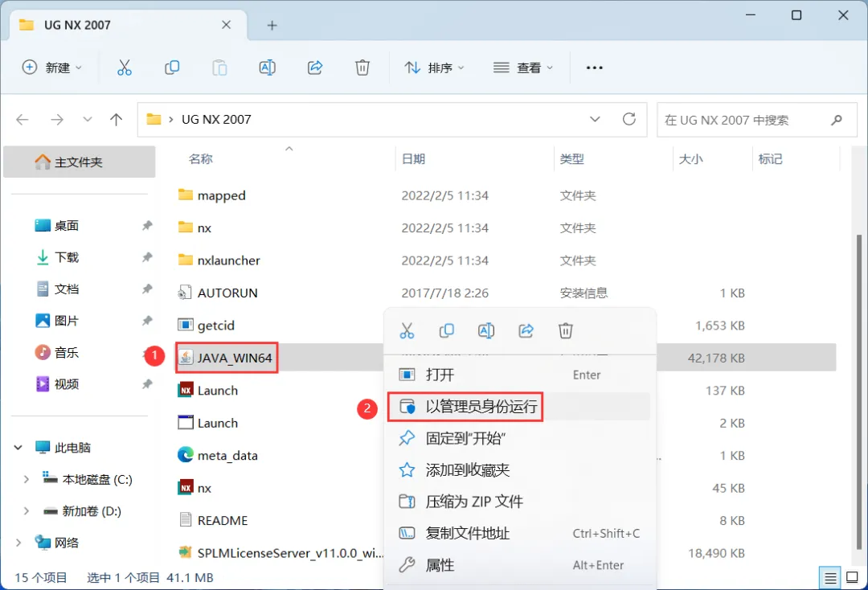Navigate up one folder level
Viewport: 868px width, 590px height.
click(116, 120)
